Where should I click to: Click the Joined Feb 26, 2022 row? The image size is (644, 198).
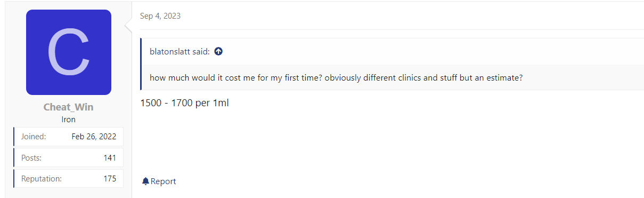point(69,137)
